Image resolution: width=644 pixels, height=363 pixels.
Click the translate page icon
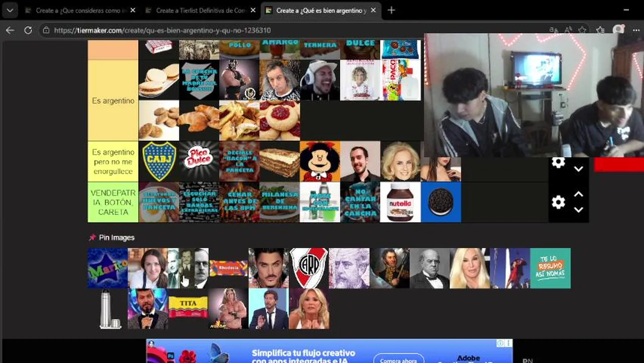[x=553, y=30]
